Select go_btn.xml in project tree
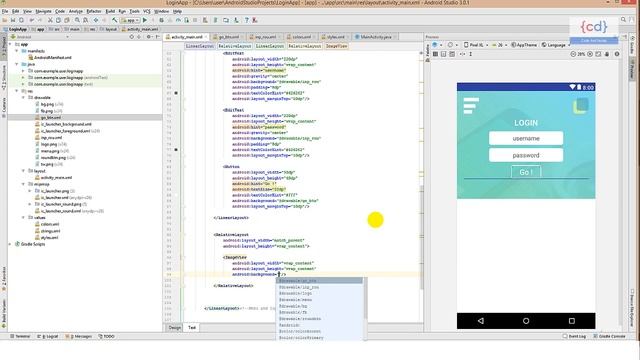This screenshot has height=360, width=640. [x=51, y=118]
